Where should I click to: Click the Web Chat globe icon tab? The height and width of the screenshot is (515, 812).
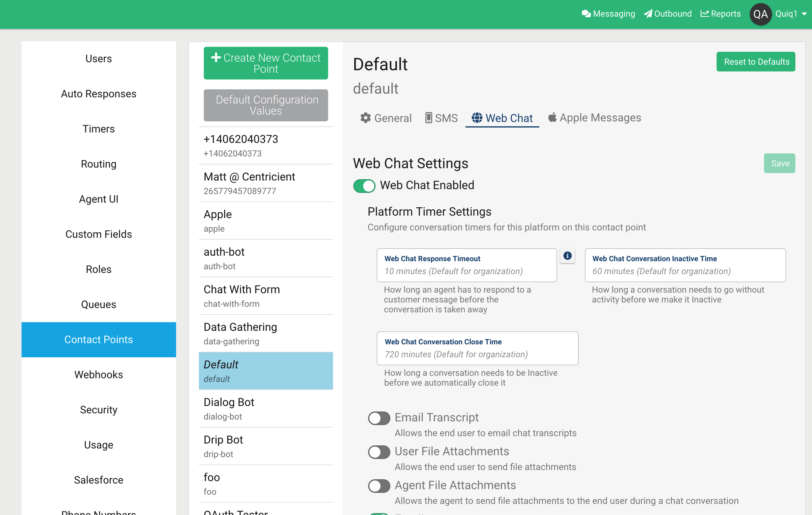(478, 117)
